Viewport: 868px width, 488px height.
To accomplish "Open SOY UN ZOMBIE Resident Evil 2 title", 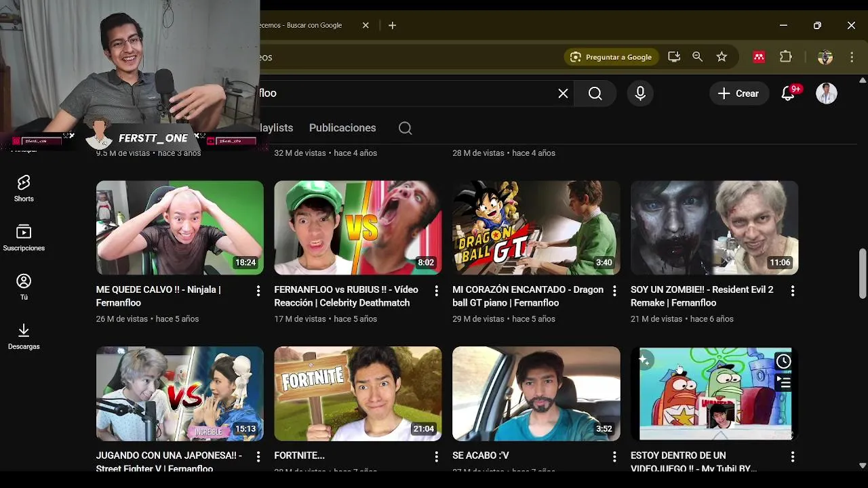I will 702,296.
